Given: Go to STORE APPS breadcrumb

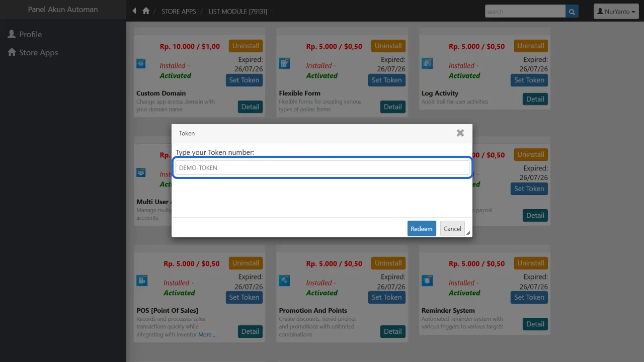Looking at the screenshot, I should [179, 12].
